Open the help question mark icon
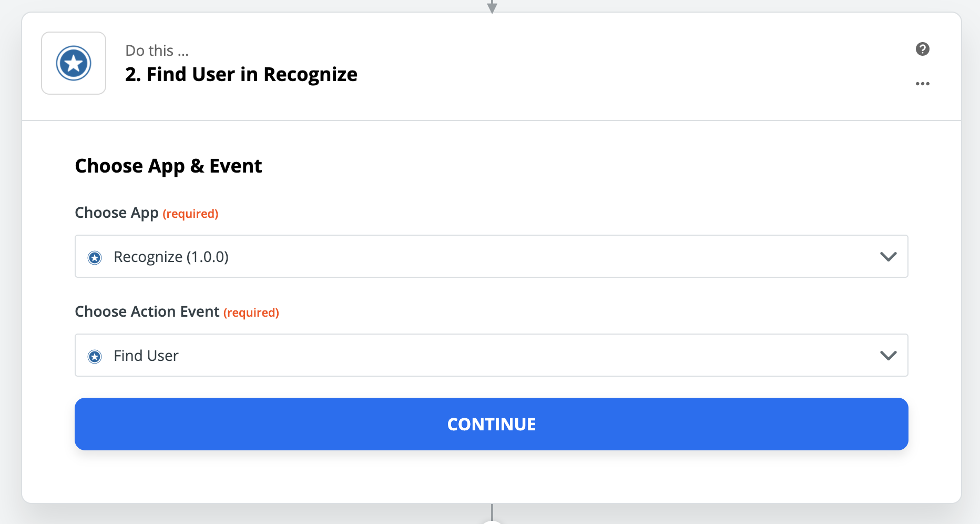This screenshot has width=980, height=524. 923,49
